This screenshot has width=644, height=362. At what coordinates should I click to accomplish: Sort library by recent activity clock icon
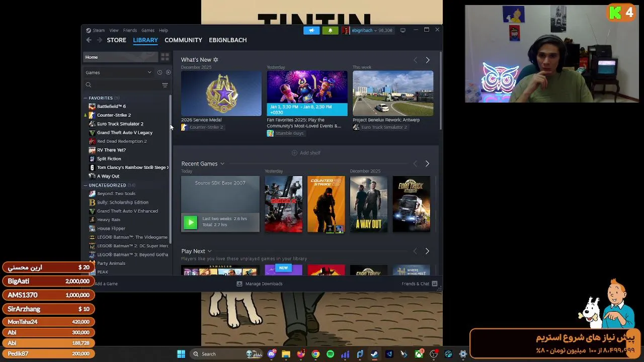159,72
